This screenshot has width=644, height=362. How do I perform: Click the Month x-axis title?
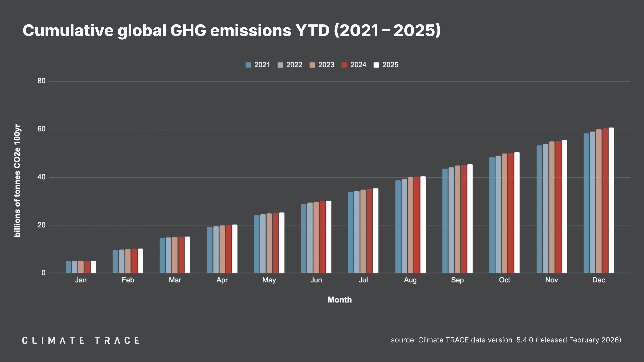(340, 300)
